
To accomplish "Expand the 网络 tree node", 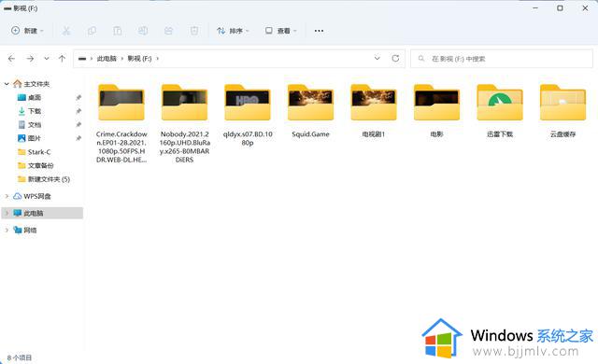I will pos(7,230).
